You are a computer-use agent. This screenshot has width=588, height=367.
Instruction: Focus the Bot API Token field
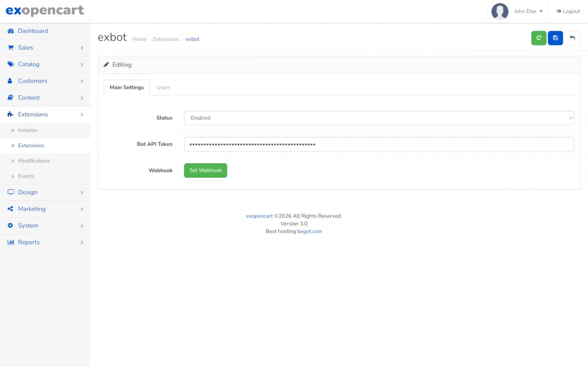378,144
